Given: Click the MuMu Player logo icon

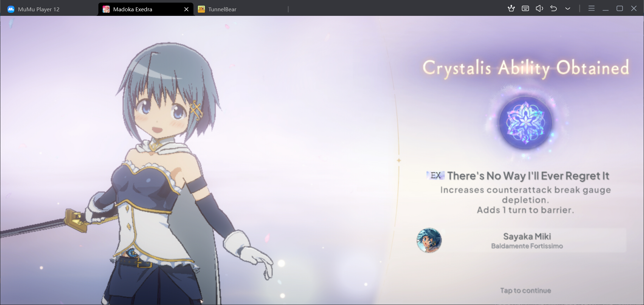Looking at the screenshot, I should pos(11,9).
